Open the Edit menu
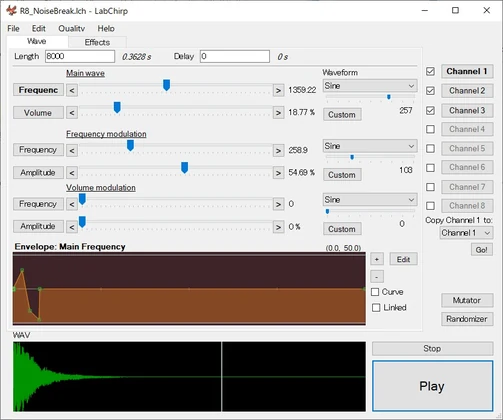503x420 pixels. (x=39, y=29)
